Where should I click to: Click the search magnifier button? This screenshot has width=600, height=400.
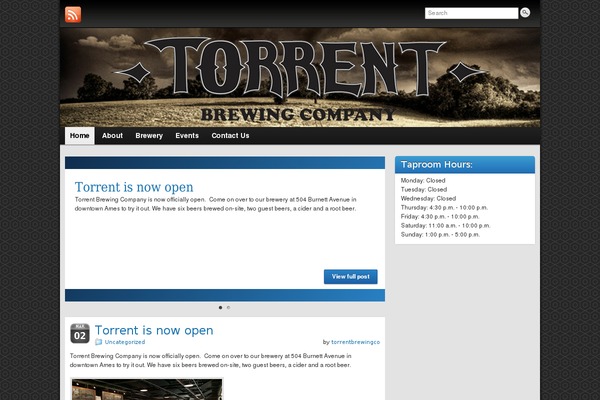click(525, 13)
